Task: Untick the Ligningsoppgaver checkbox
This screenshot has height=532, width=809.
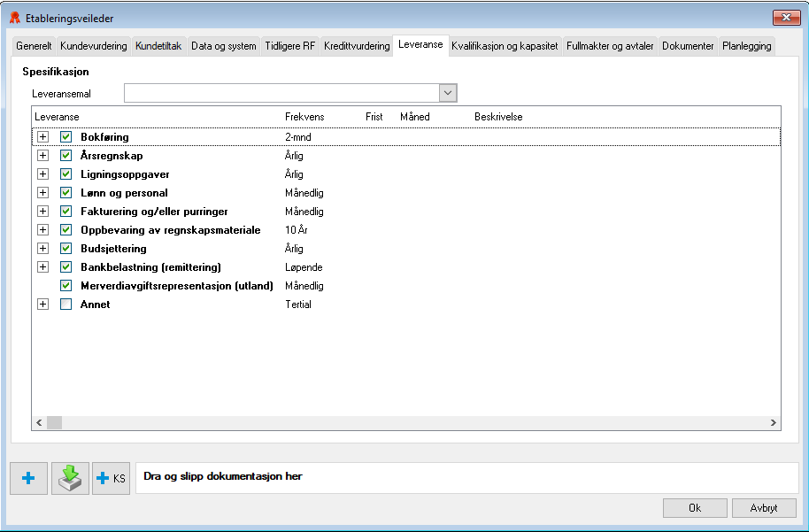Action: pos(65,173)
